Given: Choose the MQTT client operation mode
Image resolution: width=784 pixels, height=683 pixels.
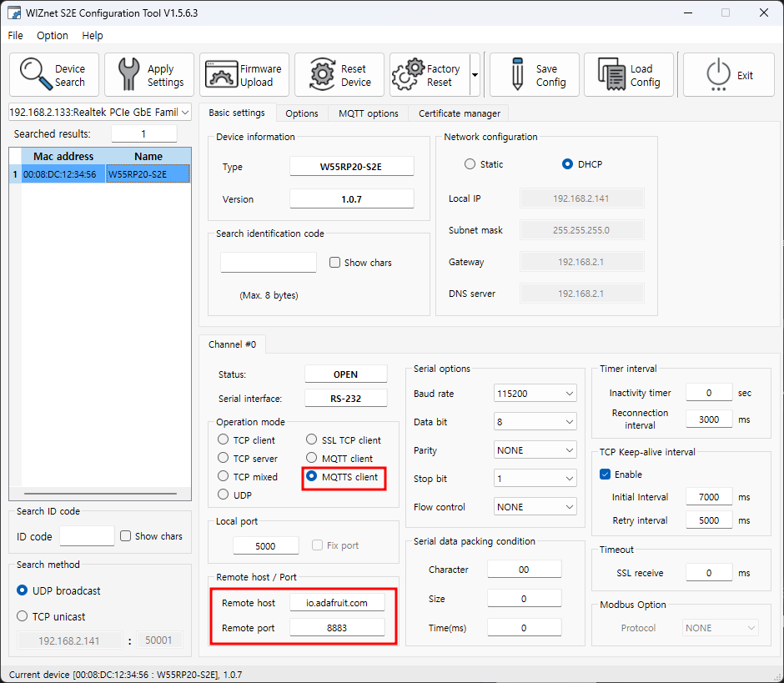Looking at the screenshot, I should [x=313, y=459].
